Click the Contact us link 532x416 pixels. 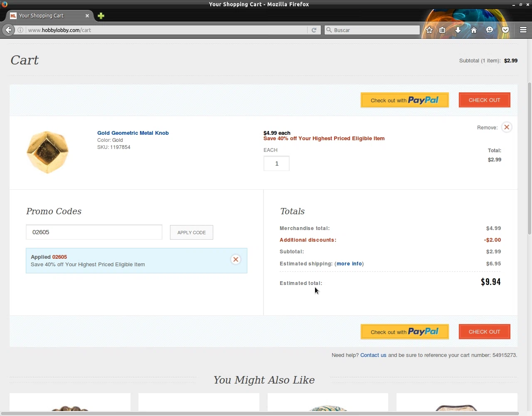coord(373,355)
